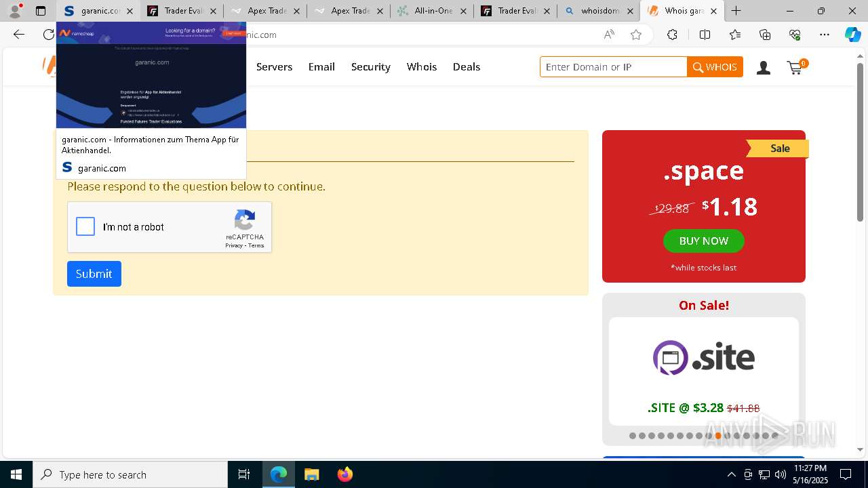The image size is (868, 488).
Task: Switch to the first Trader Eval tab
Action: point(182,11)
